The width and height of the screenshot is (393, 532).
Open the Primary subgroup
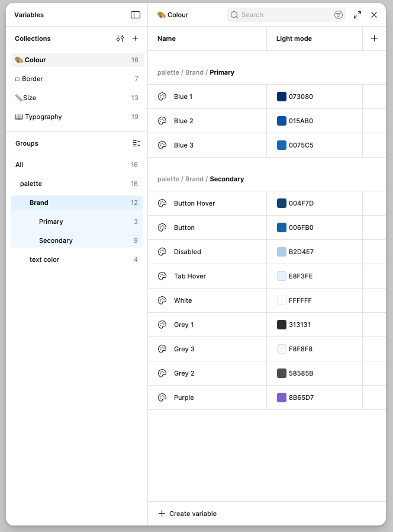coord(51,222)
